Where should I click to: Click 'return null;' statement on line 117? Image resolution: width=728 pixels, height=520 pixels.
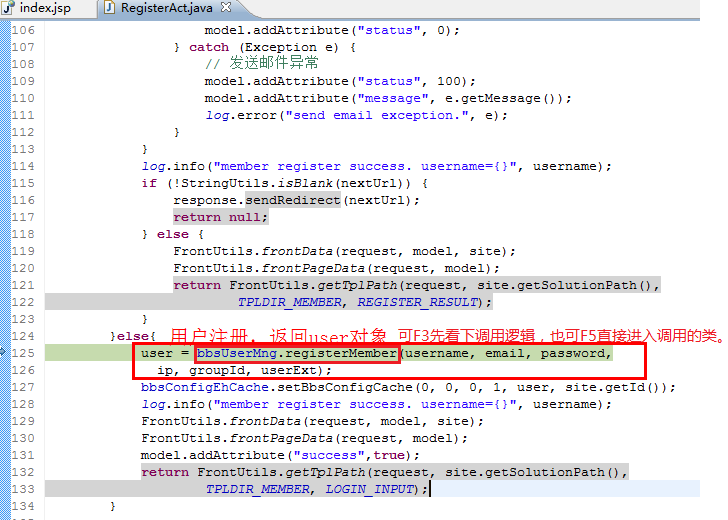[221, 217]
